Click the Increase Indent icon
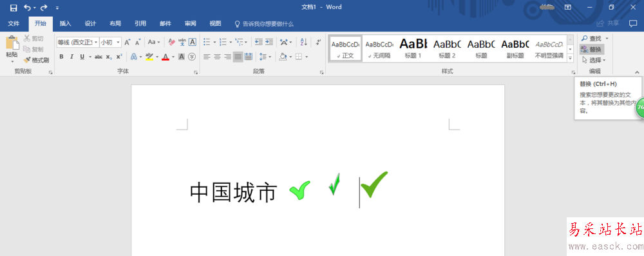 (269, 42)
